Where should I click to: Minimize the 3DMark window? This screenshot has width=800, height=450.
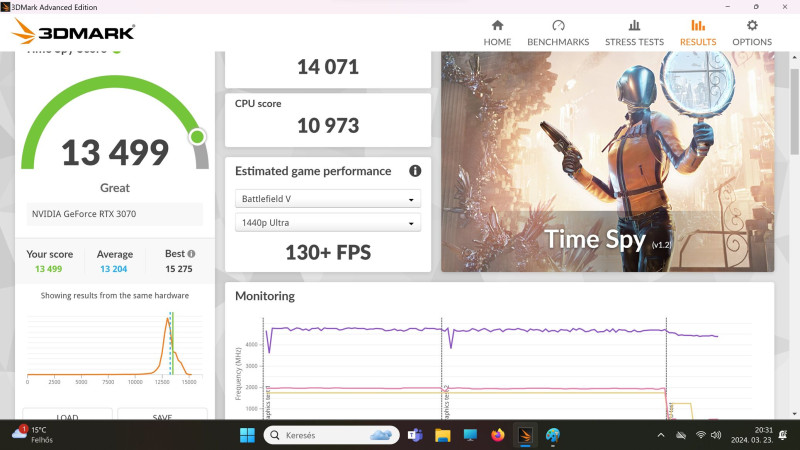pos(728,7)
